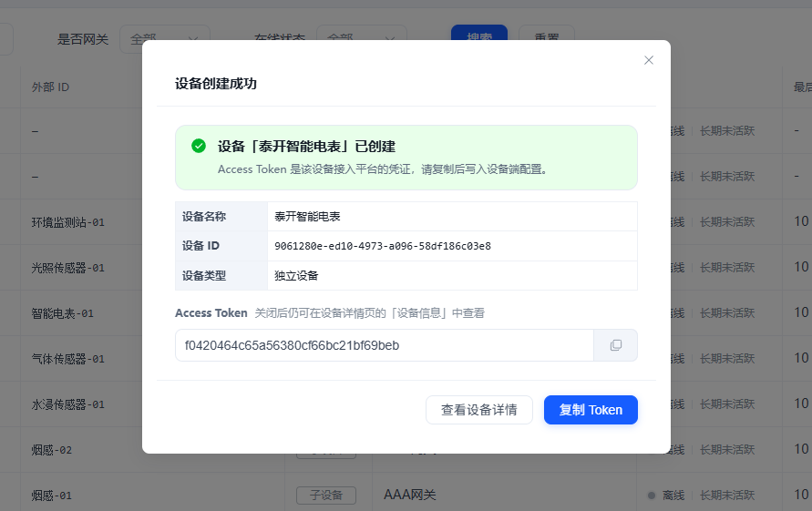
Task: Click 气体传感器-01 row in background table
Action: tap(67, 359)
